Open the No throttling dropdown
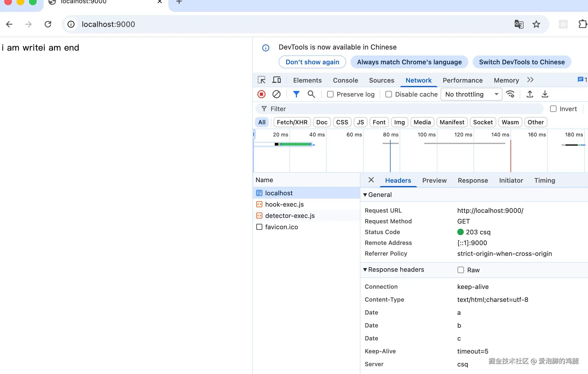This screenshot has width=588, height=374. click(x=471, y=94)
